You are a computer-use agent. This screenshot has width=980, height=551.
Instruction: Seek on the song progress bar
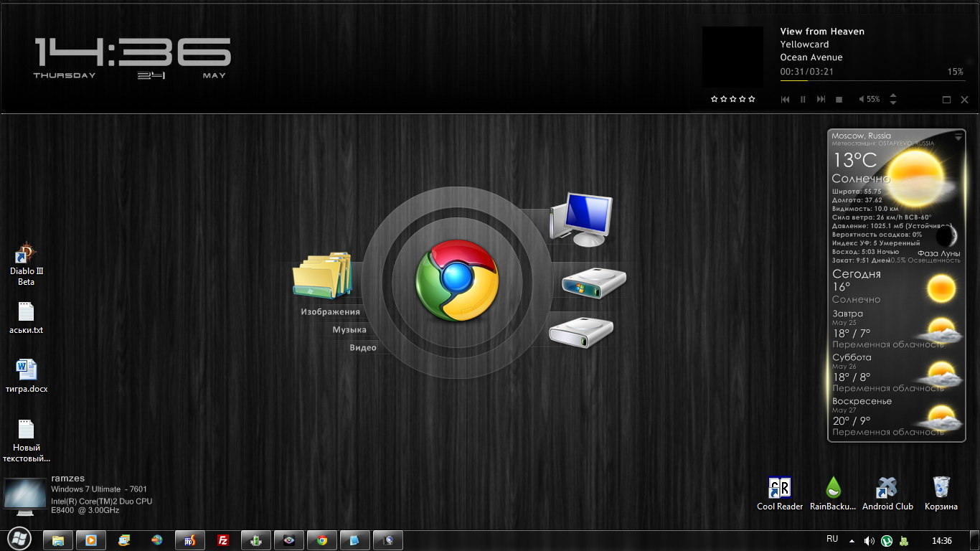861,80
